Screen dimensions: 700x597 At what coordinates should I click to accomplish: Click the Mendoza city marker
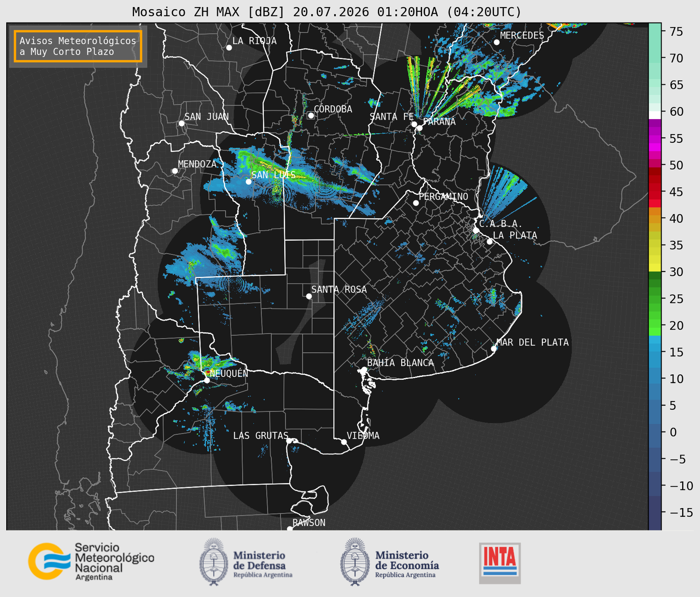point(175,171)
